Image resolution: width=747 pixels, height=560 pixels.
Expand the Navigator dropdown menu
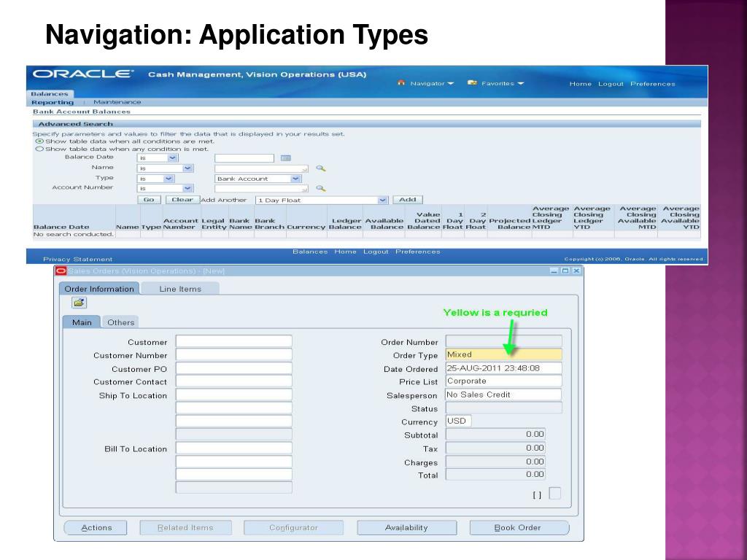[x=450, y=83]
